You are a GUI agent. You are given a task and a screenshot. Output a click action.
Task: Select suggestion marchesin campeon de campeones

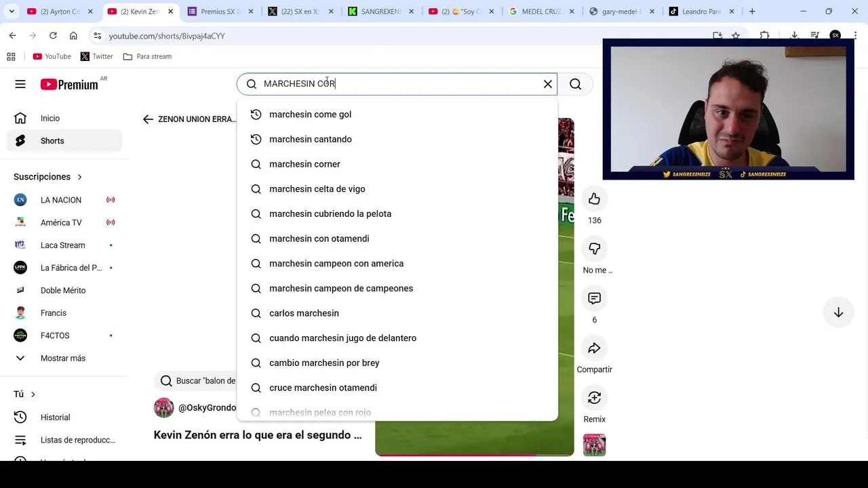pos(397,288)
